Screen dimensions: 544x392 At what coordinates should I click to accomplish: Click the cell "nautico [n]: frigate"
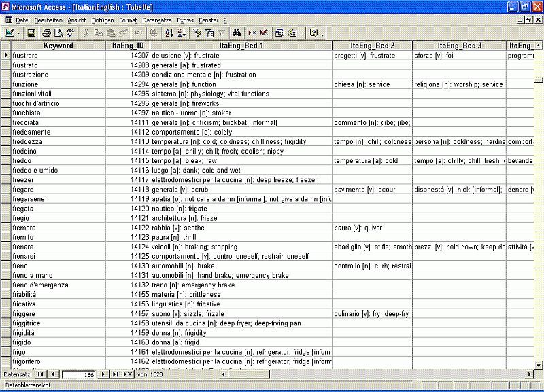pyautogui.click(x=241, y=209)
